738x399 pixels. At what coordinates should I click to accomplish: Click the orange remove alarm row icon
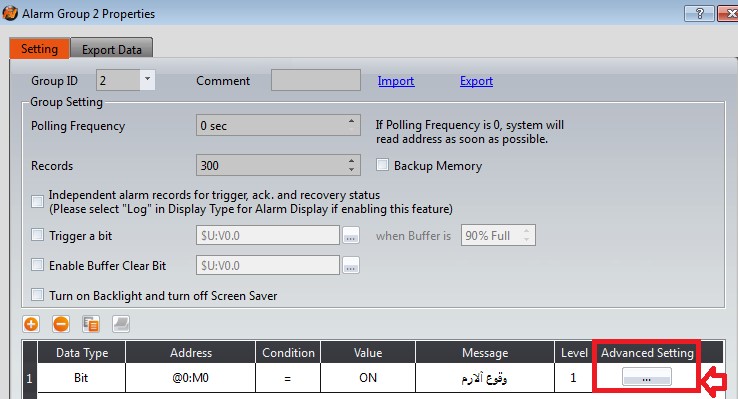coord(61,324)
